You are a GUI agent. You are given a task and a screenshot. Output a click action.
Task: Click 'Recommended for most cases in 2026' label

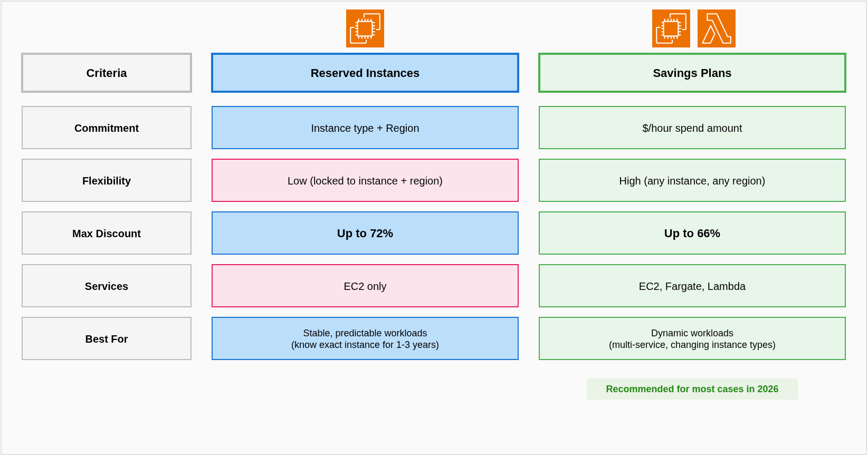click(x=692, y=389)
